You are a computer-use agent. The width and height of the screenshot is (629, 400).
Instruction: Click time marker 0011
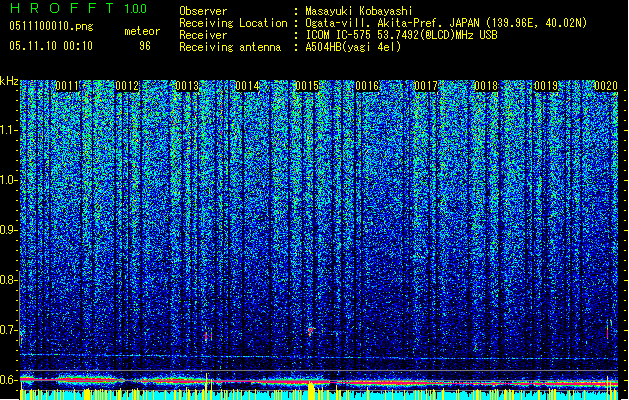(x=67, y=86)
